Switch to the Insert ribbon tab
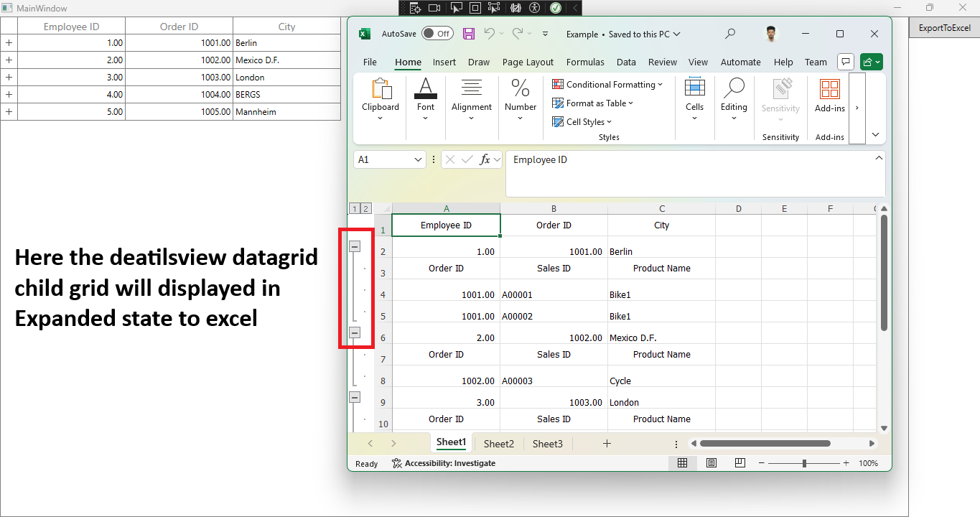The height and width of the screenshot is (517, 980). [444, 62]
